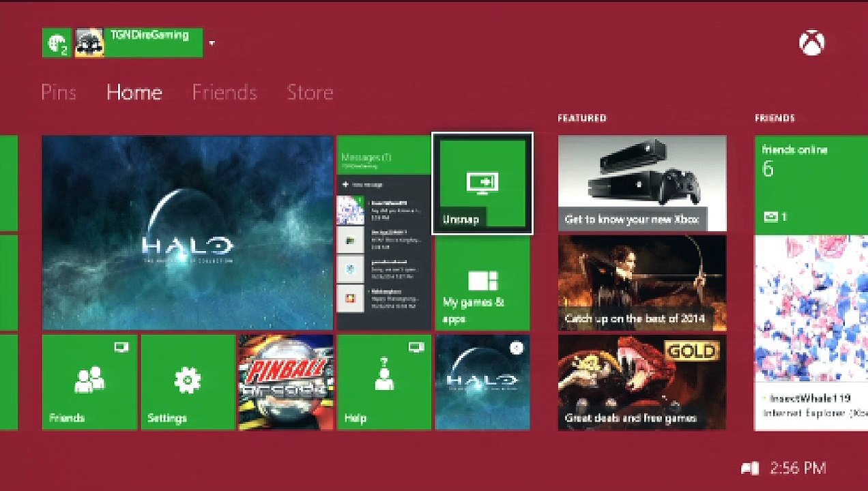
Task: Switch to the Home tab
Action: [134, 92]
